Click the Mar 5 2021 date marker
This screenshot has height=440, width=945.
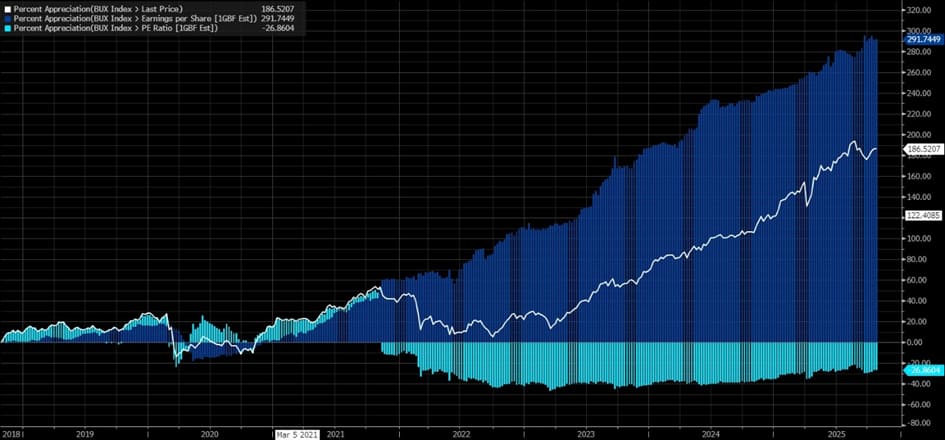pos(297,435)
